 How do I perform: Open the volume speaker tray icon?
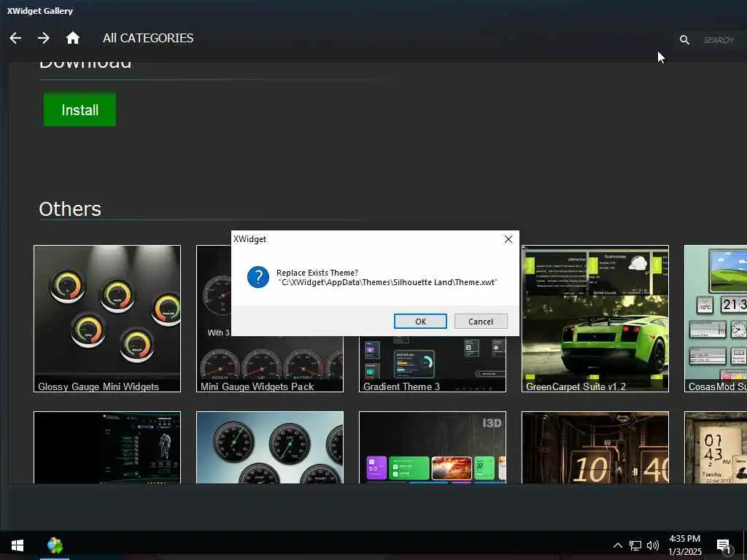[653, 545]
